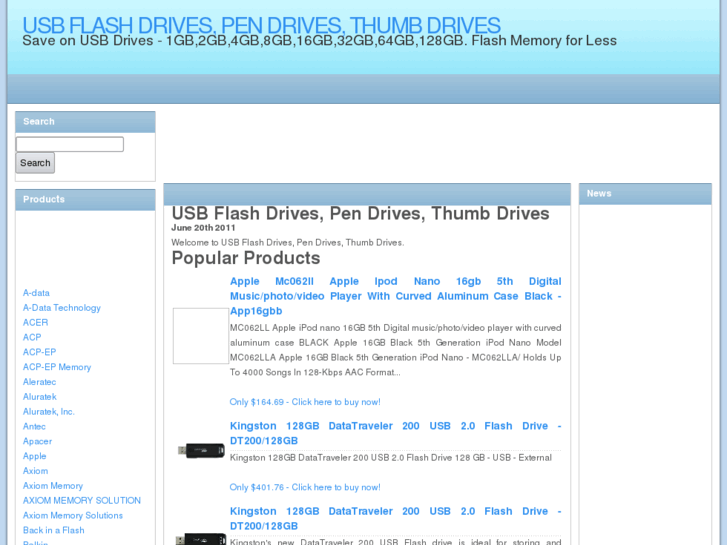Open the Apacer category
The width and height of the screenshot is (727, 545).
pos(38,442)
